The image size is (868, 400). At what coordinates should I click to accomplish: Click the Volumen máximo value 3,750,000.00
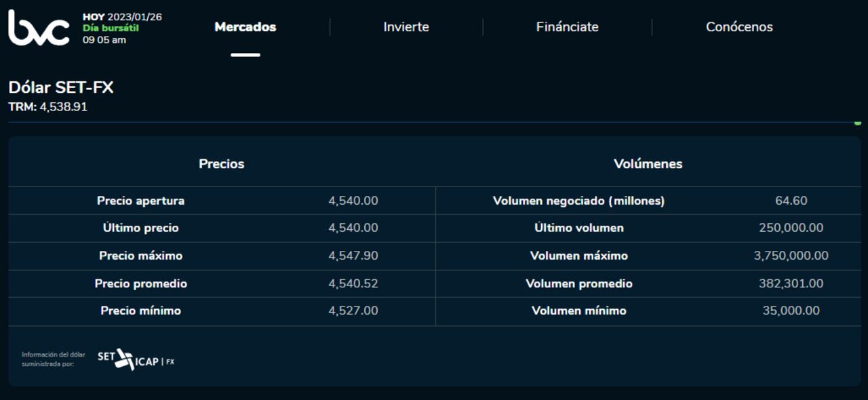(x=791, y=256)
